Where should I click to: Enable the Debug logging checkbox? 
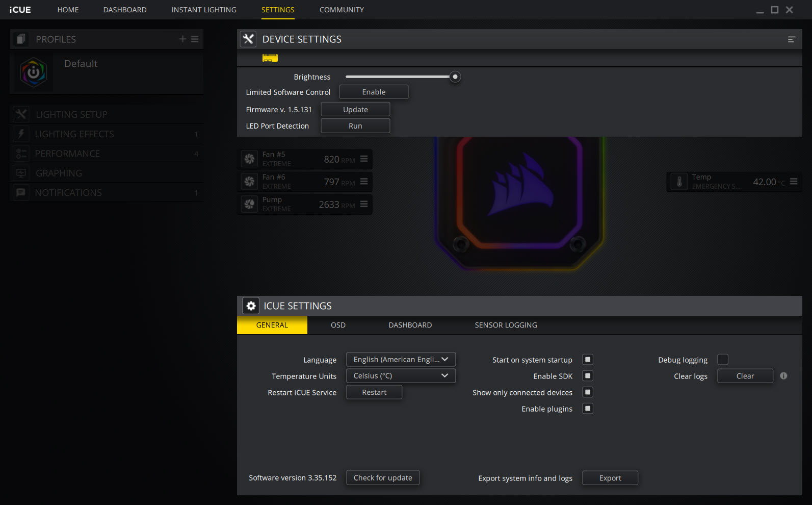point(723,360)
